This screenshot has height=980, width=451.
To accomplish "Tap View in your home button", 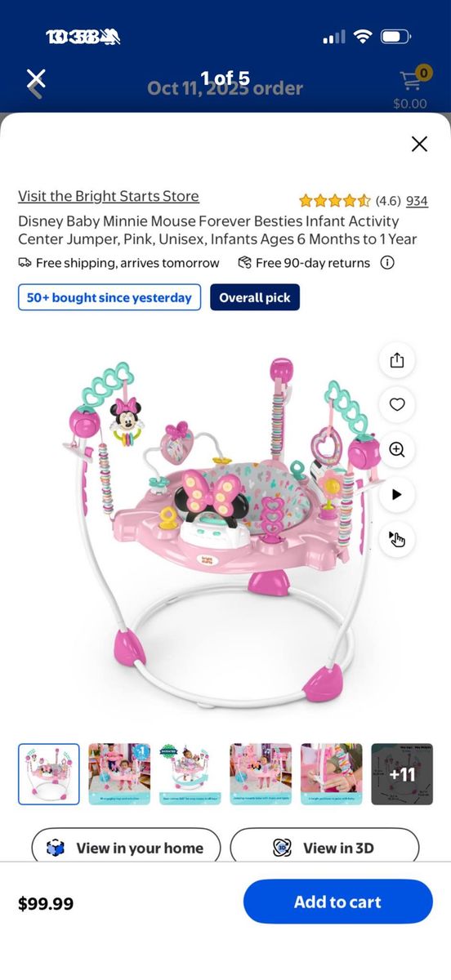I will [x=126, y=848].
